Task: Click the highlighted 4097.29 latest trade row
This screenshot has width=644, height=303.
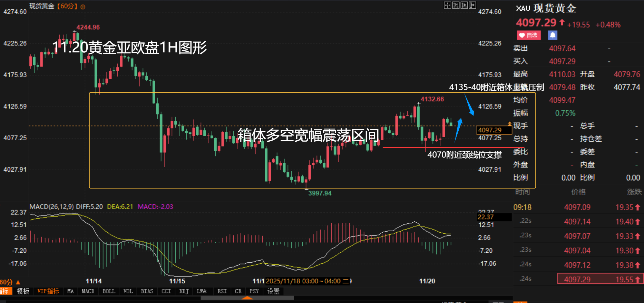Action: point(600,279)
